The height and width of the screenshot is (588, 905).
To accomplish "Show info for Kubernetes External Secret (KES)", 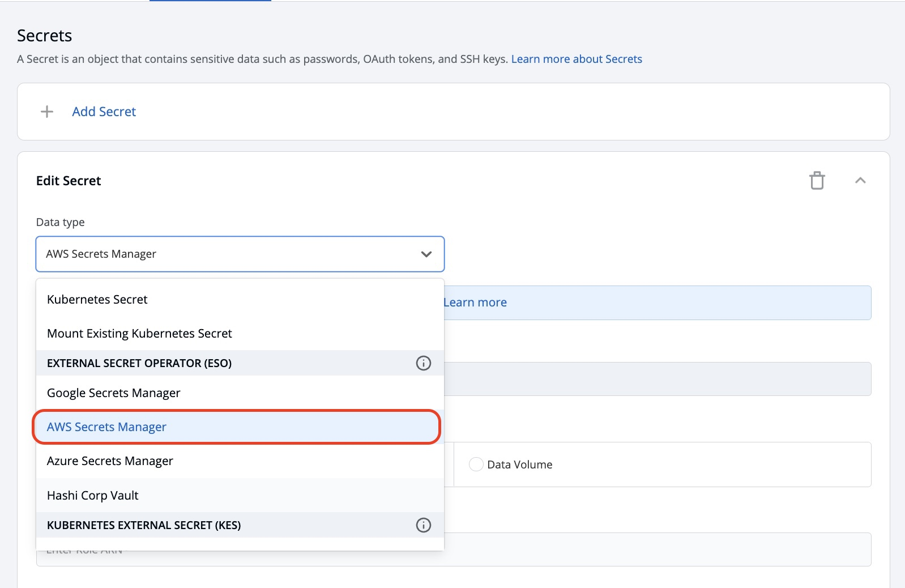I will pos(424,525).
